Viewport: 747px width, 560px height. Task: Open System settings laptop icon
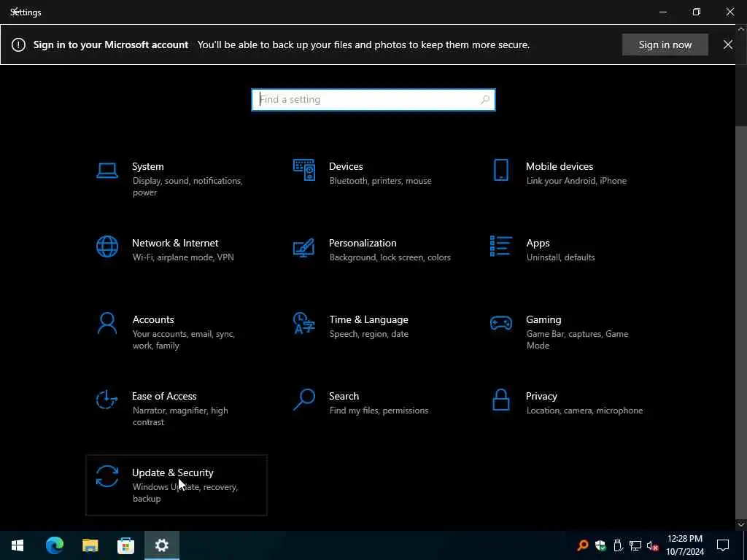(x=107, y=170)
